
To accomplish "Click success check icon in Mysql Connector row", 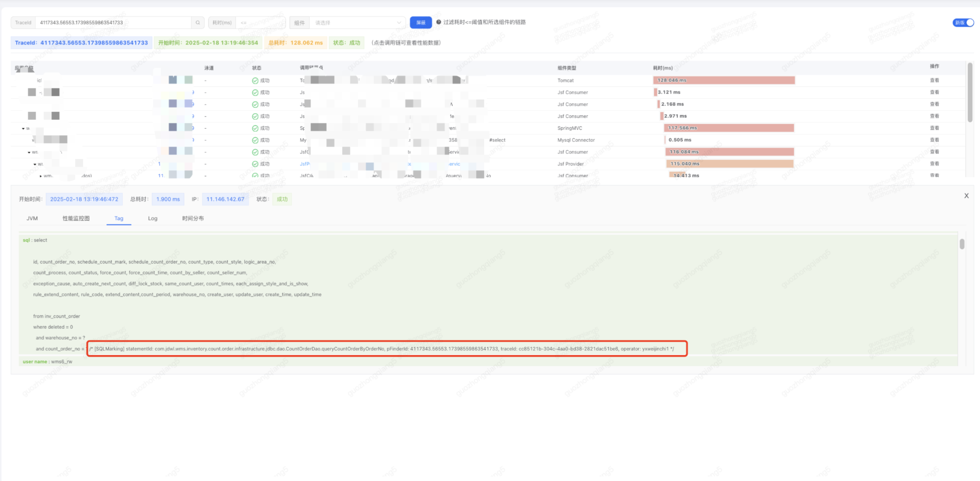I will point(255,140).
